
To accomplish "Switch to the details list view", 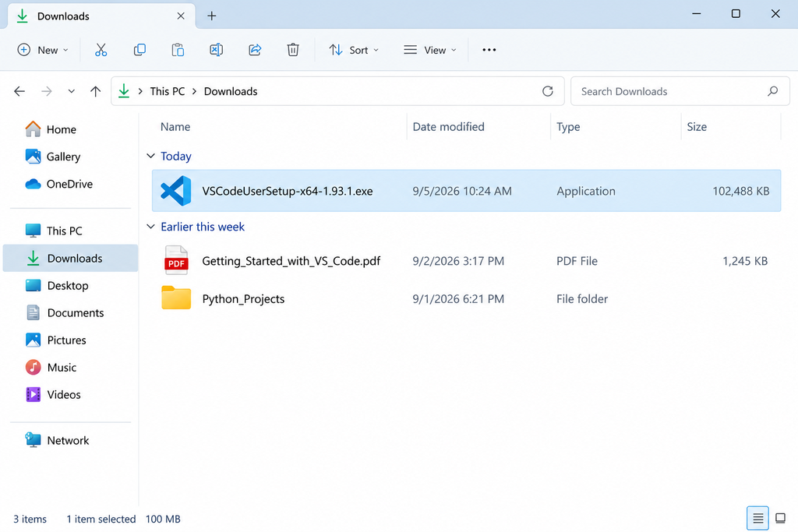I will point(757,518).
